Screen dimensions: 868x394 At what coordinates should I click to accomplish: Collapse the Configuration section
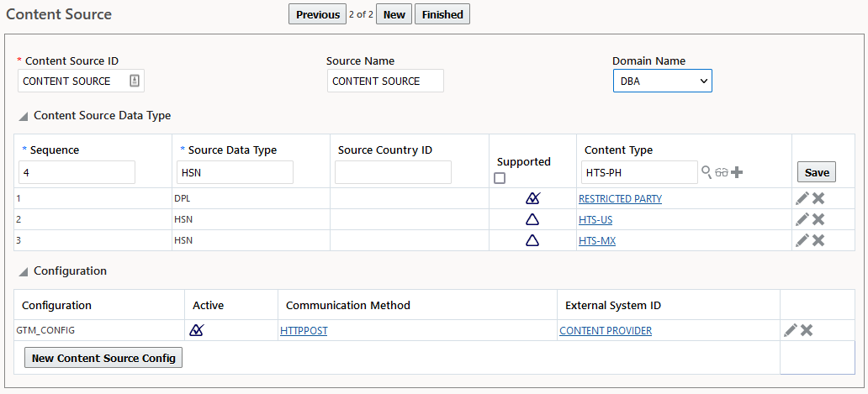(x=24, y=271)
